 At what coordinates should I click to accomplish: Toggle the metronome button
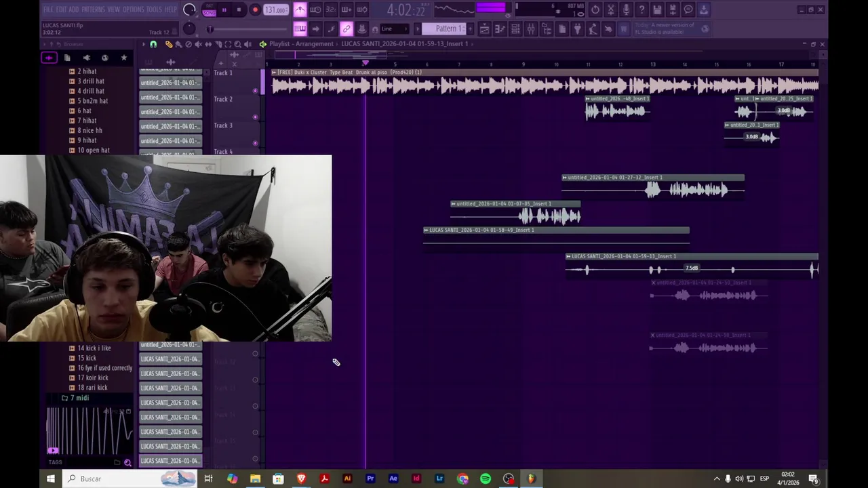(x=300, y=9)
